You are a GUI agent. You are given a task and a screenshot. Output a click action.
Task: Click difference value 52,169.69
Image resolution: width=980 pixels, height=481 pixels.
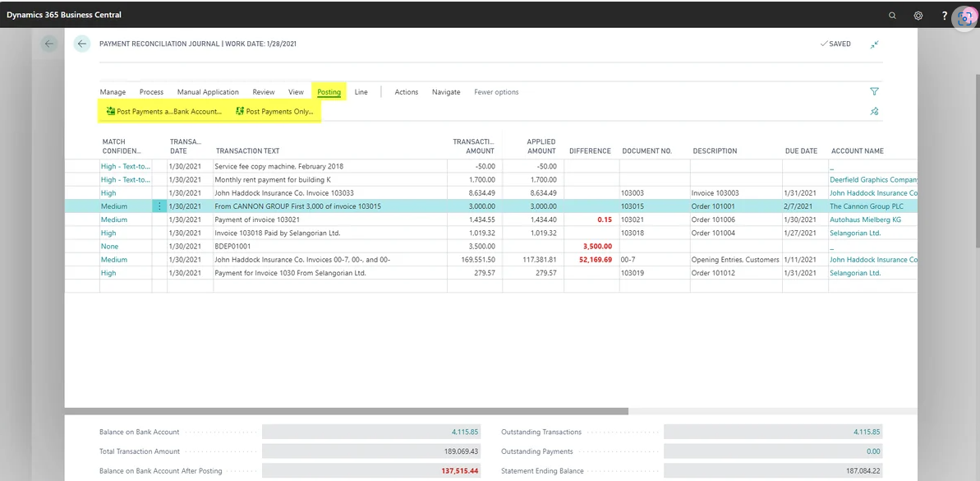(x=595, y=260)
